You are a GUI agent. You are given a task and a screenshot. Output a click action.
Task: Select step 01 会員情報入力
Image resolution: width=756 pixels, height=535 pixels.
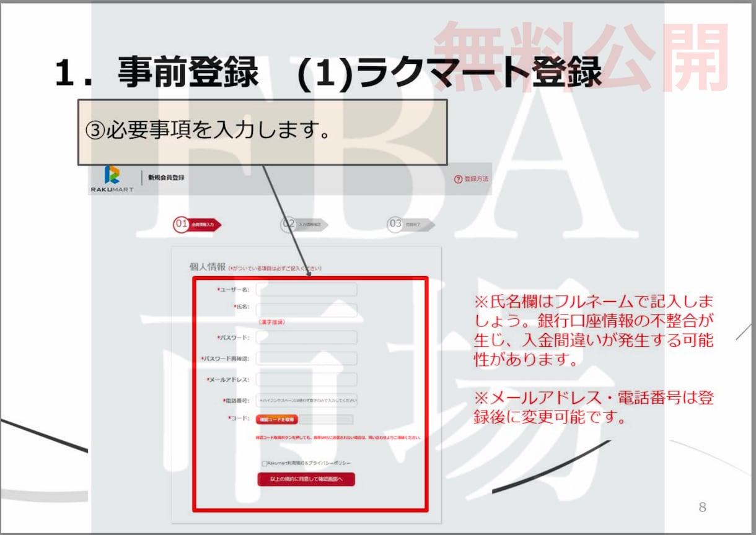tap(197, 225)
